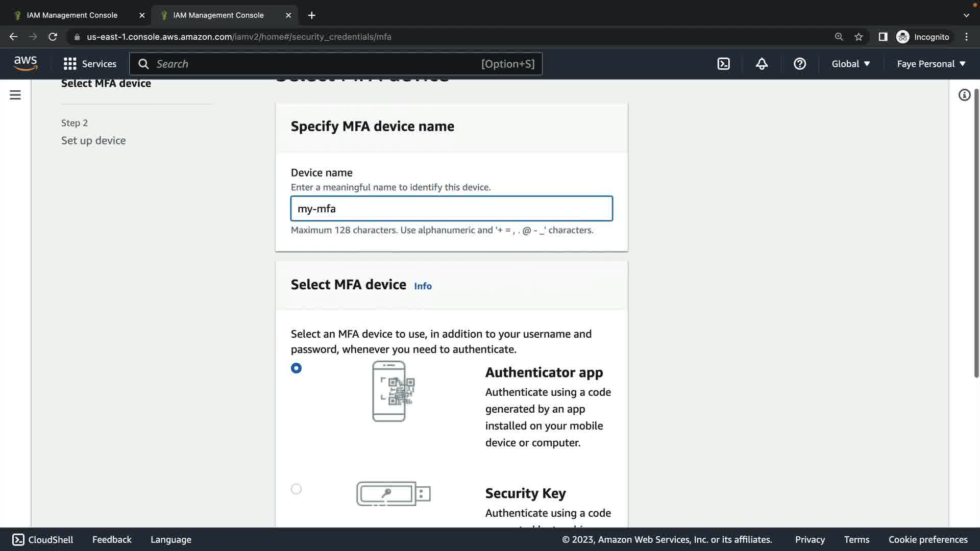Open CloudShell from the top navigation icon
The image size is (980, 551).
(x=723, y=64)
